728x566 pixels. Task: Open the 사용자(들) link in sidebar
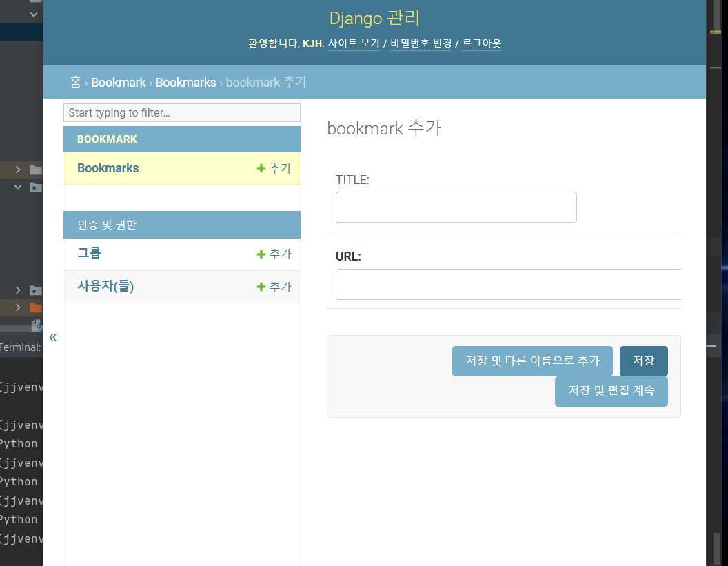[105, 286]
